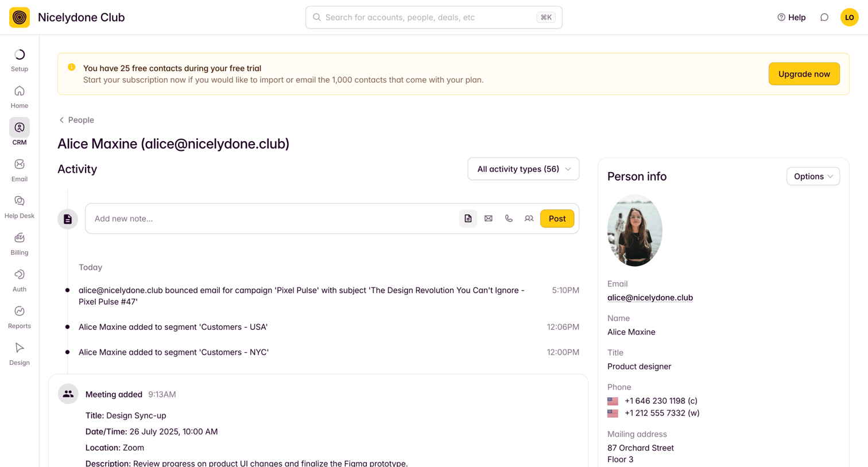
Task: Go to Home in the sidebar
Action: [x=20, y=97]
